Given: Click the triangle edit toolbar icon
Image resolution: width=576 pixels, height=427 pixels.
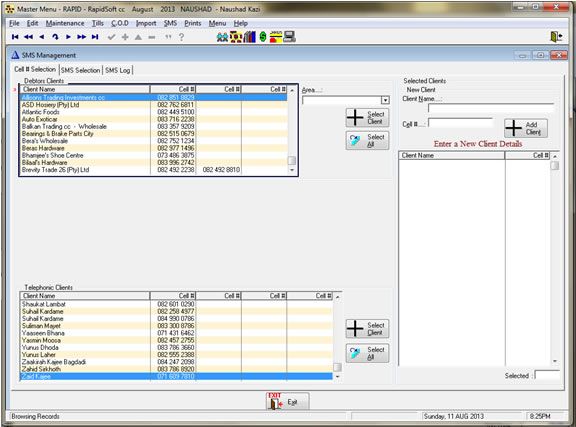Looking at the screenshot, I should click(138, 37).
